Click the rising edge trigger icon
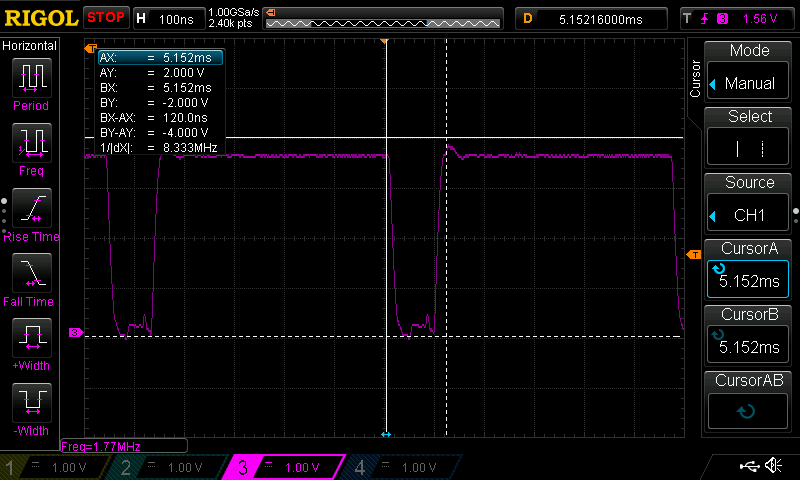Viewport: 800px width, 480px height. click(705, 19)
